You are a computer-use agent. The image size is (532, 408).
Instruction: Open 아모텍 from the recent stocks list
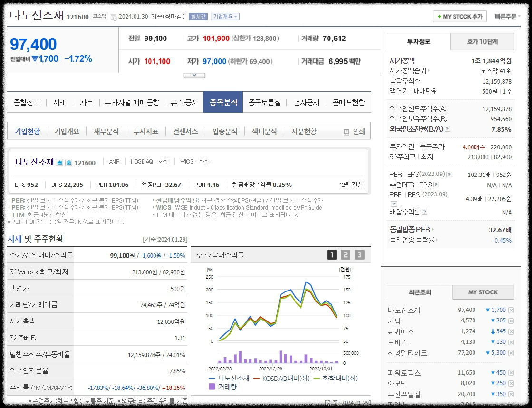click(397, 383)
